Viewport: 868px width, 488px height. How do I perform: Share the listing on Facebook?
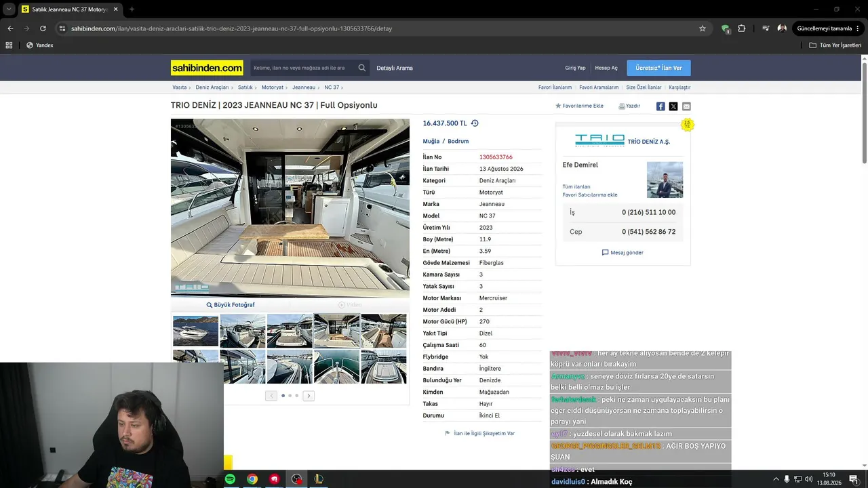click(660, 106)
